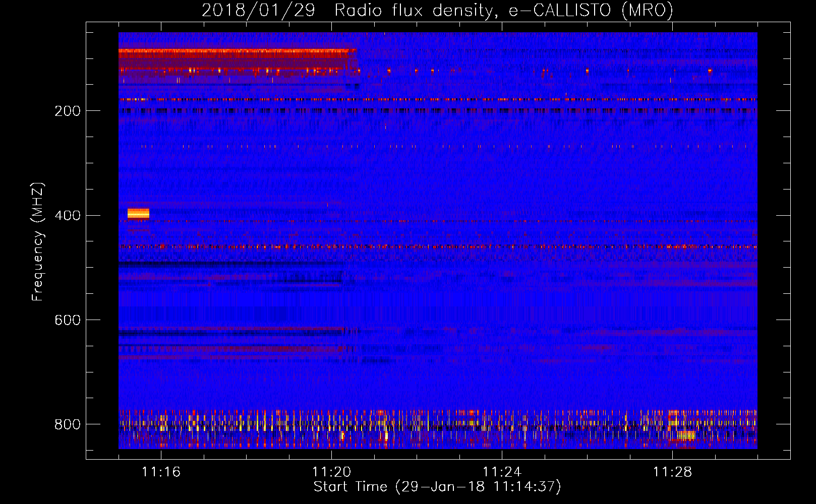Click the 11:16 time tick label
The height and width of the screenshot is (504, 816).
point(161,472)
